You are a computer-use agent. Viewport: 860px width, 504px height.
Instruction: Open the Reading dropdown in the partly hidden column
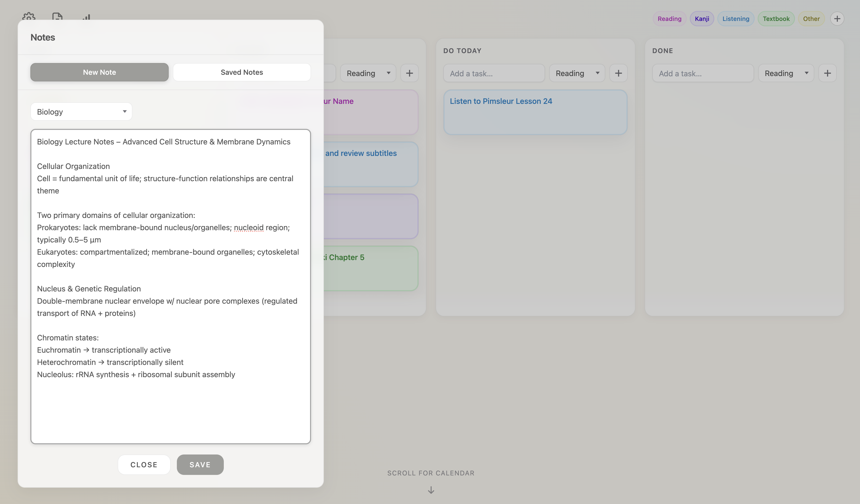[368, 73]
